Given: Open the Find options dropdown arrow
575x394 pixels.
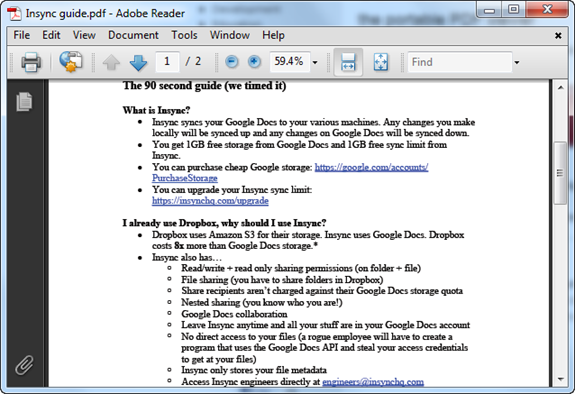Looking at the screenshot, I should point(517,62).
